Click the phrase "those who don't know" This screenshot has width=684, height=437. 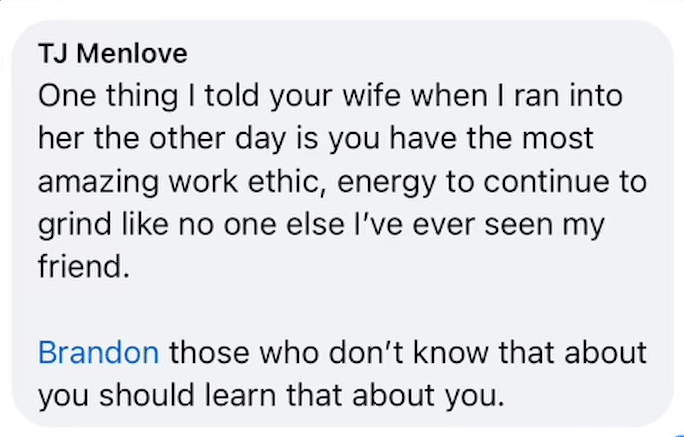pos(329,352)
